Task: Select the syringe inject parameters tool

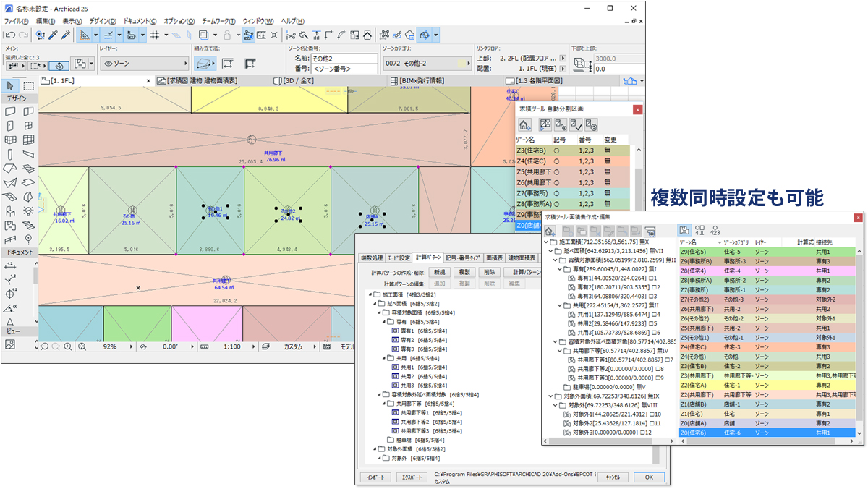Action: point(64,35)
